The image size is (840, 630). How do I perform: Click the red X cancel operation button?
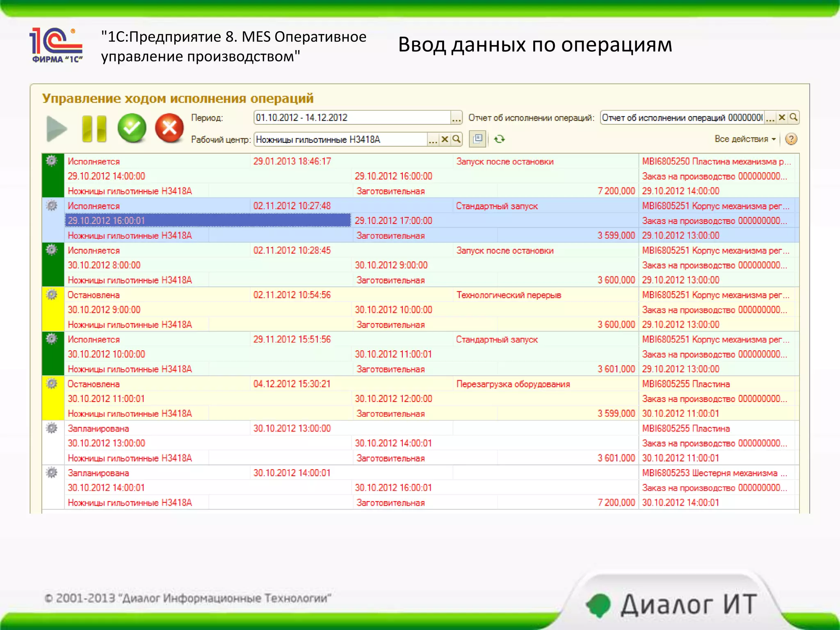[x=169, y=128]
